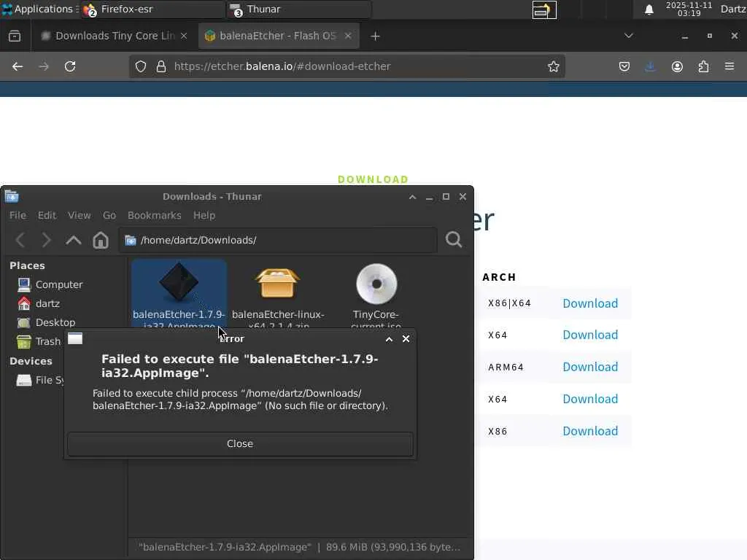Select balenaEtcher-linux zip archive icon

coord(278,283)
